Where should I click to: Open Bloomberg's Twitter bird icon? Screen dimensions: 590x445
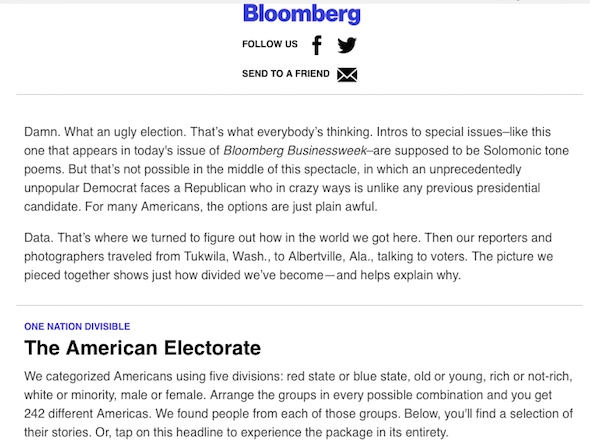click(x=347, y=45)
